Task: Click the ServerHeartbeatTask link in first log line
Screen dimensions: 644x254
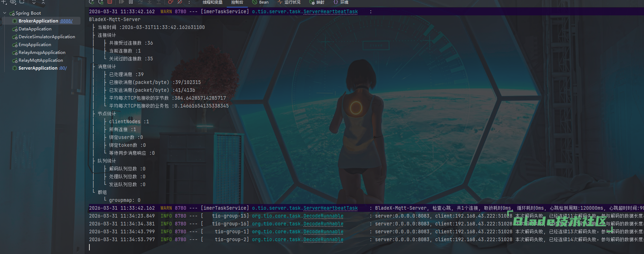Action: 330,12
